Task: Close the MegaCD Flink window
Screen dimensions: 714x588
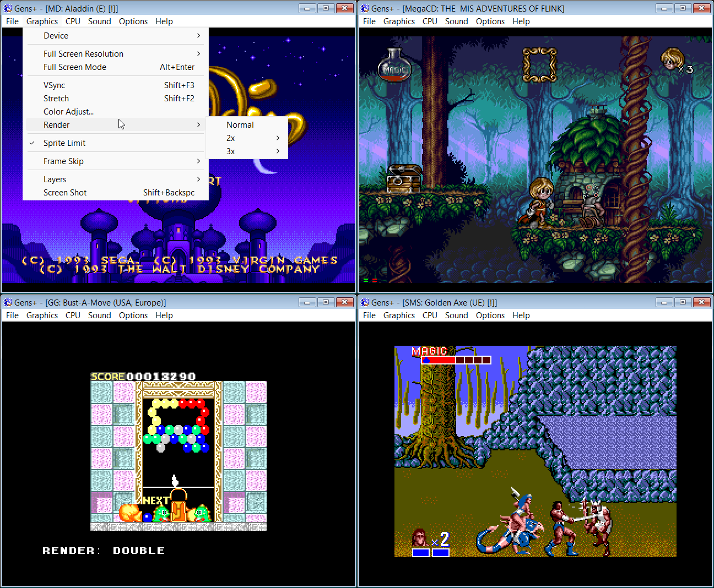Action: click(701, 8)
